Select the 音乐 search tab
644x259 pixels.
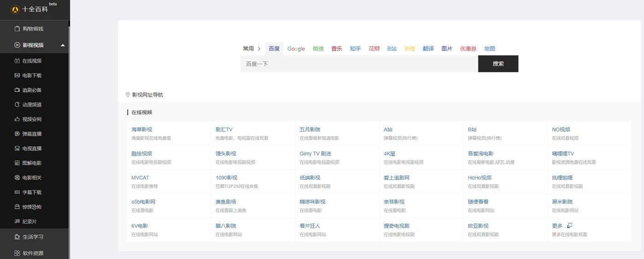pyautogui.click(x=337, y=49)
